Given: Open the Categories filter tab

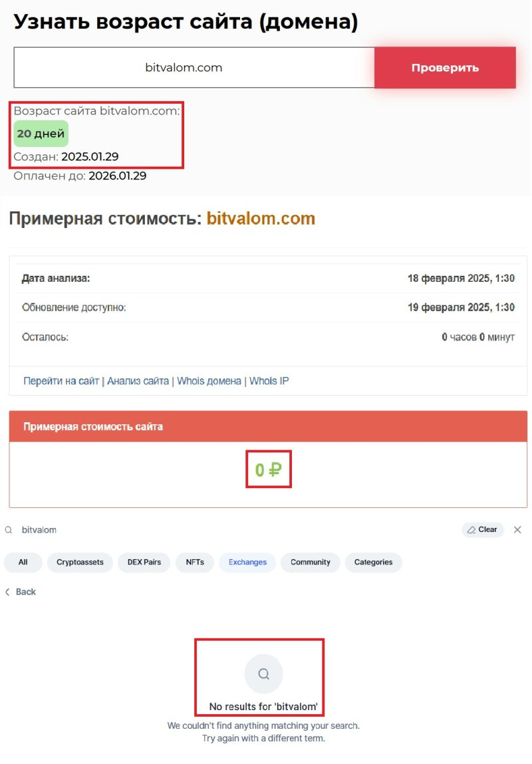Looking at the screenshot, I should click(373, 563).
